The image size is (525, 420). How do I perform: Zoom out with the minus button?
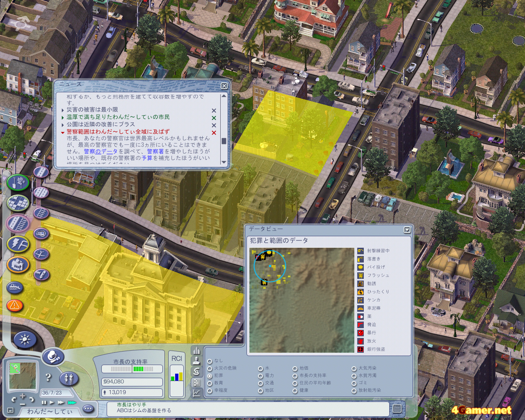[x=23, y=403]
